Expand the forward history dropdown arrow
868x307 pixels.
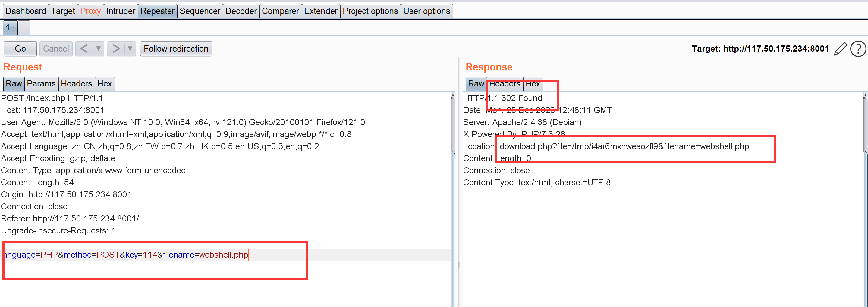click(130, 49)
